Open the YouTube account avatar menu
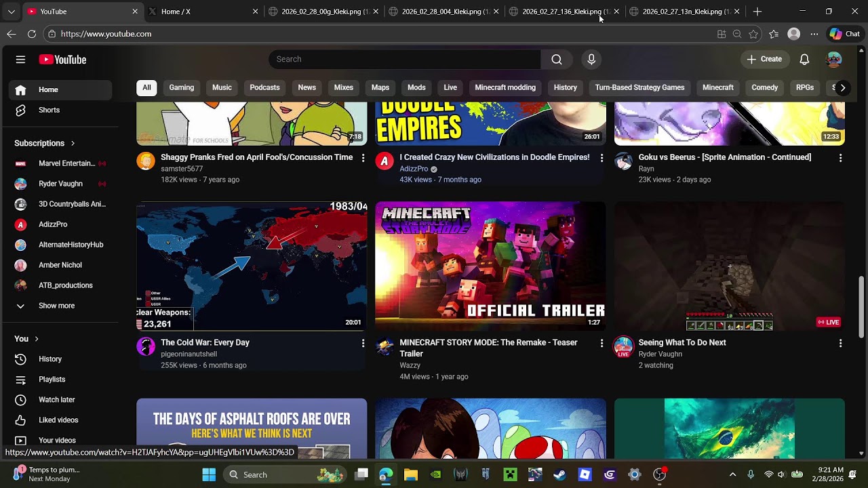This screenshot has width=868, height=488. [x=834, y=60]
